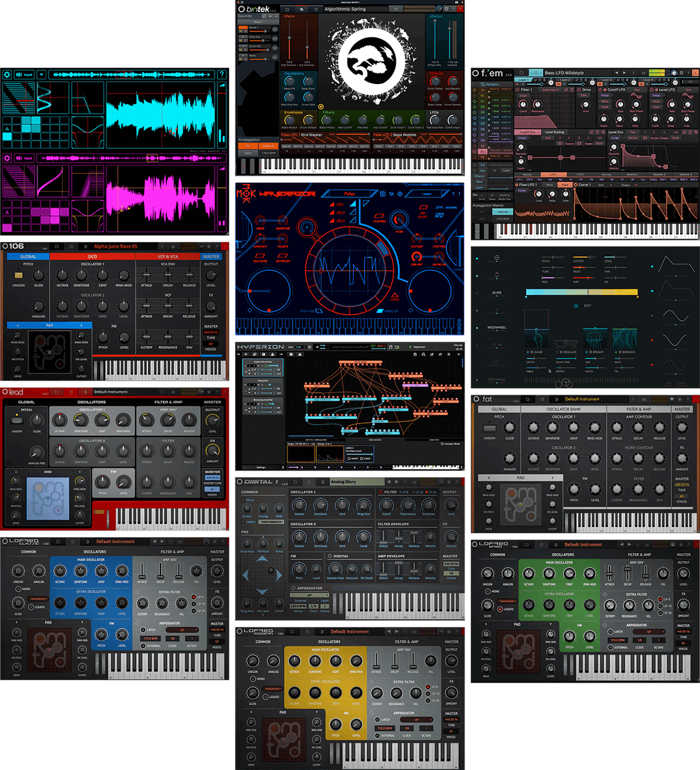
Task: Click the magnifier icon on Level Env panel
Action: tap(695, 132)
